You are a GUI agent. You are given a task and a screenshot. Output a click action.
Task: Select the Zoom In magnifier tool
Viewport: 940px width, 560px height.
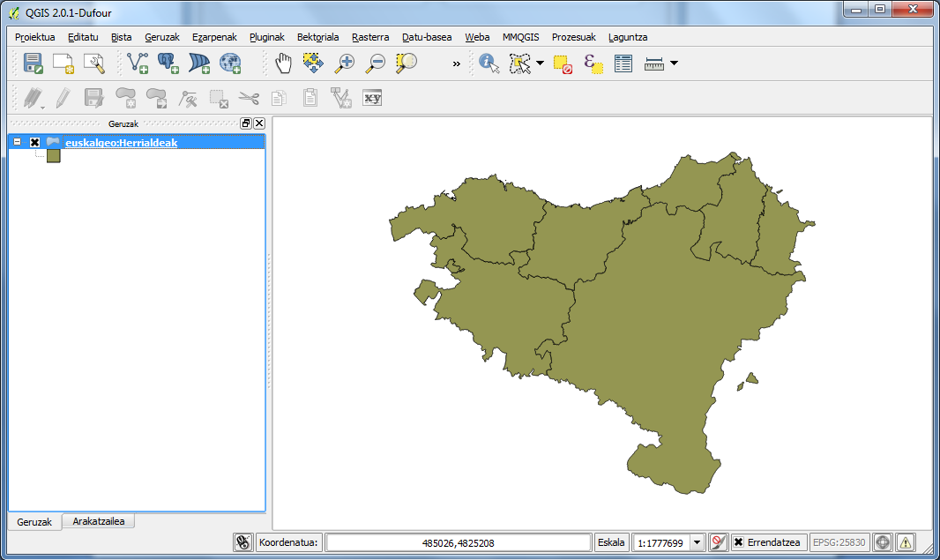(345, 63)
